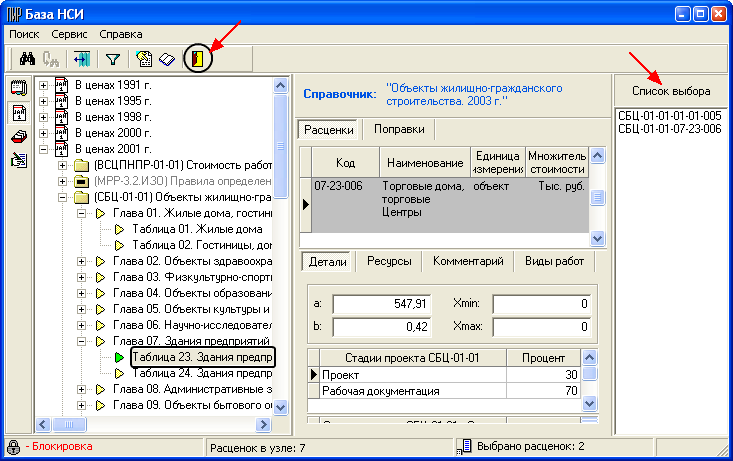Click the padlock icon in status bar

[x=14, y=447]
